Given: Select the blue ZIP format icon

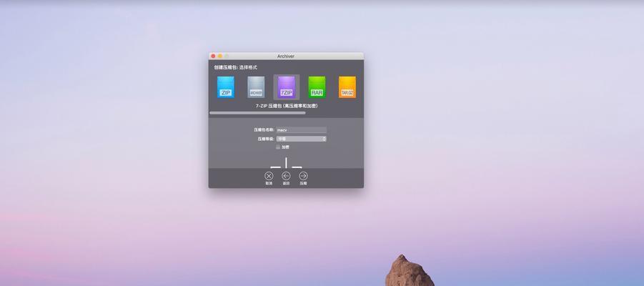Looking at the screenshot, I should [225, 87].
